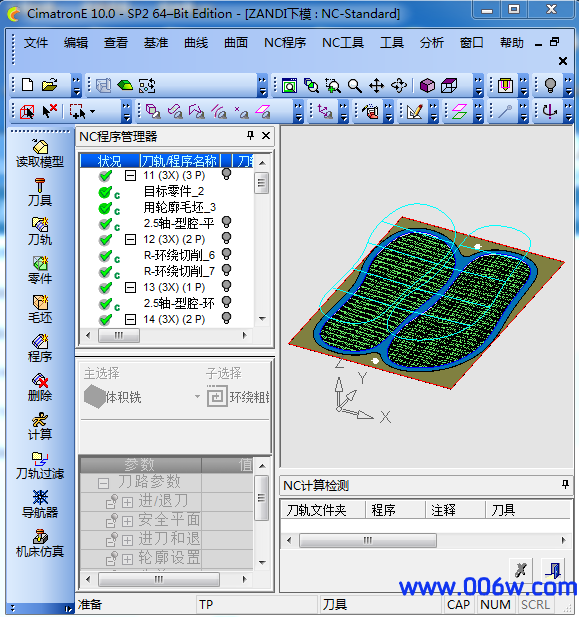
Task: Select the 毛坯 (stock) icon
Action: tap(40, 309)
